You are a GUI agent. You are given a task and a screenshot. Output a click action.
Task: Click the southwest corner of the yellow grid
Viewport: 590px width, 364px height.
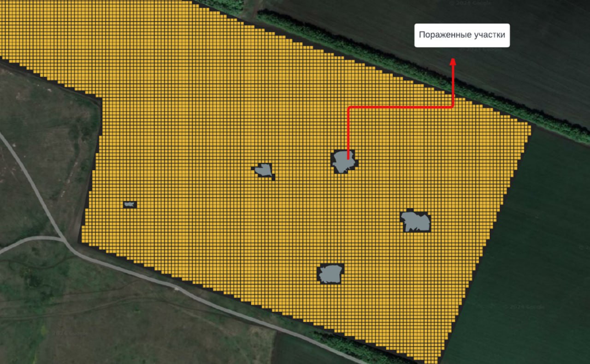point(83,239)
